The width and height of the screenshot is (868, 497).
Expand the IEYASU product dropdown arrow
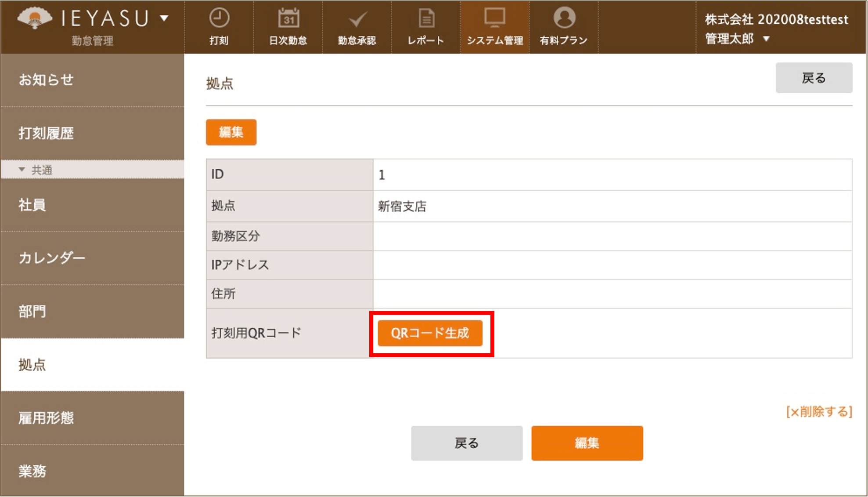164,18
